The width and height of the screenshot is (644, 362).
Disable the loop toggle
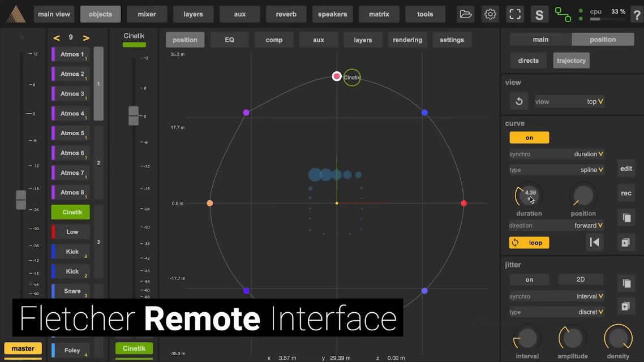[529, 243]
